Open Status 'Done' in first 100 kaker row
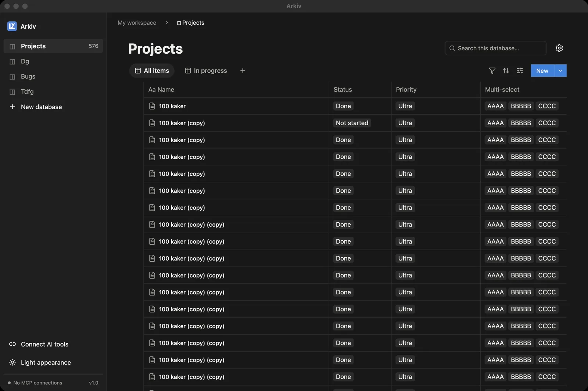This screenshot has height=391, width=588. [x=343, y=106]
